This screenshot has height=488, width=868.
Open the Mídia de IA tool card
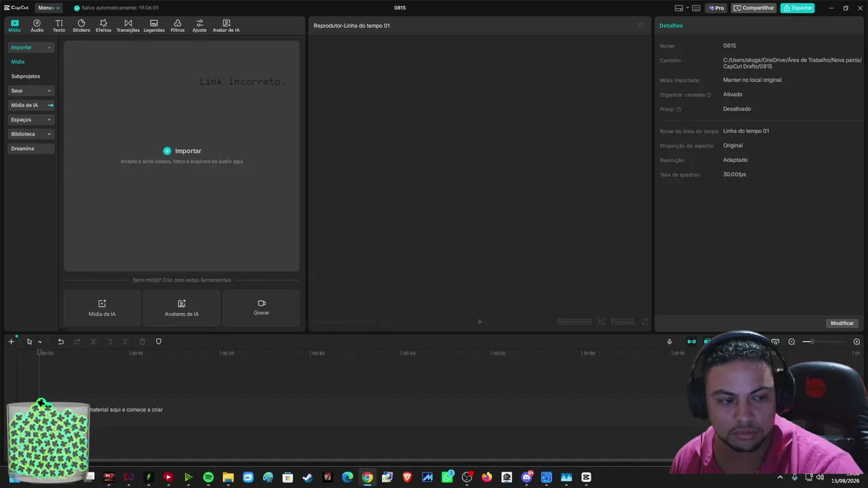[x=102, y=308]
